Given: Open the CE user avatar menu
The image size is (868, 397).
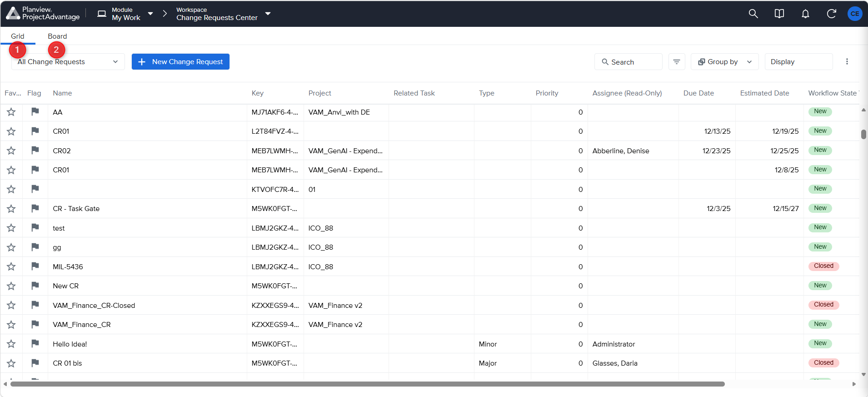Looking at the screenshot, I should click(855, 14).
